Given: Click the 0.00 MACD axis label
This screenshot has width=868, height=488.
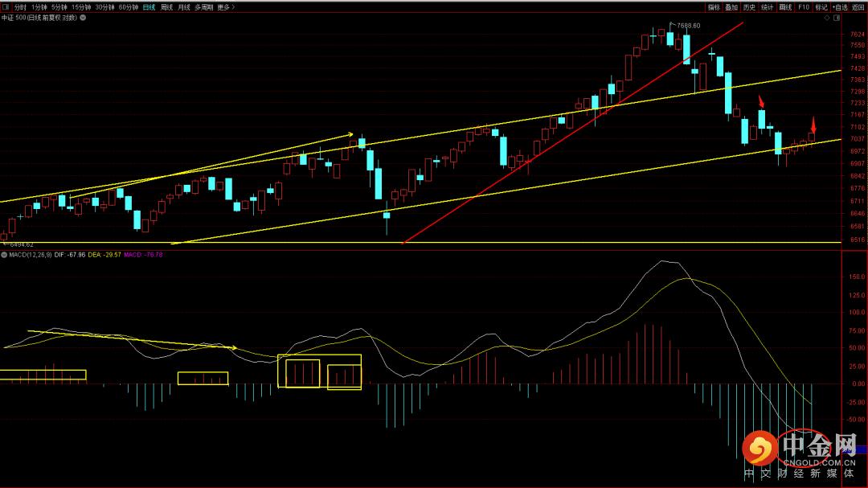Looking at the screenshot, I should coord(858,383).
